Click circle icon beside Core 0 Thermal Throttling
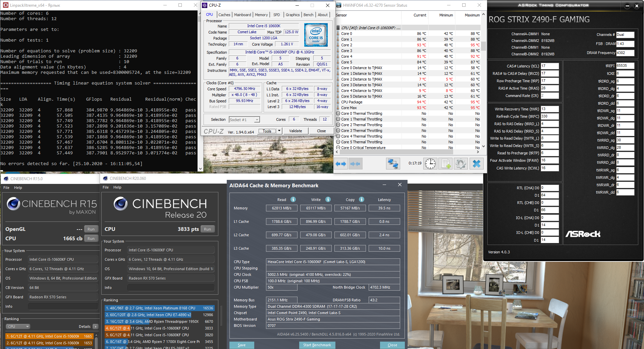 click(x=338, y=113)
